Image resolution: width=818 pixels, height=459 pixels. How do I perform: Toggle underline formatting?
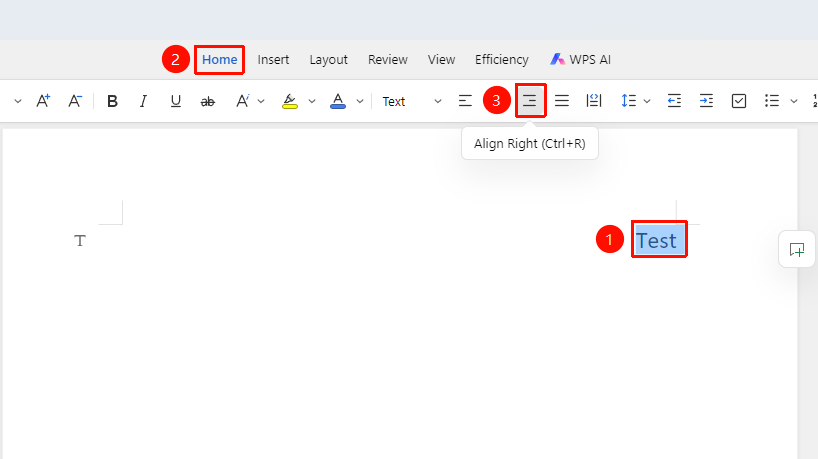(x=176, y=101)
